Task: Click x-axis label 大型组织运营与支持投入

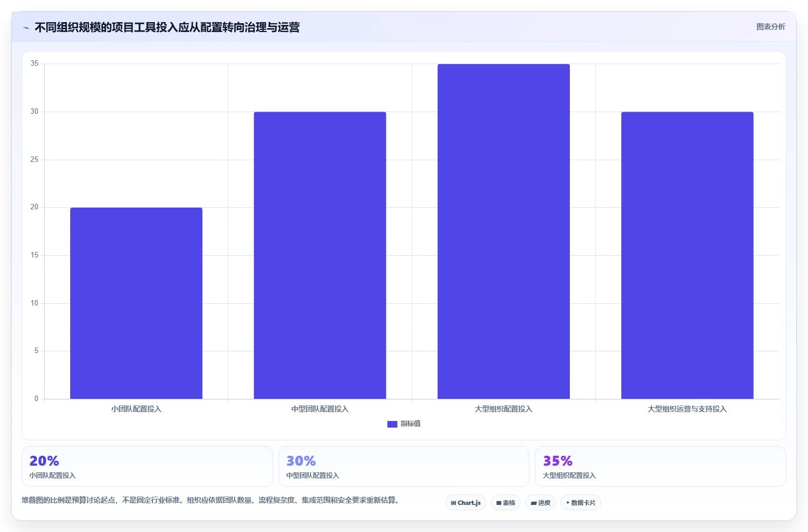Action: click(x=687, y=409)
